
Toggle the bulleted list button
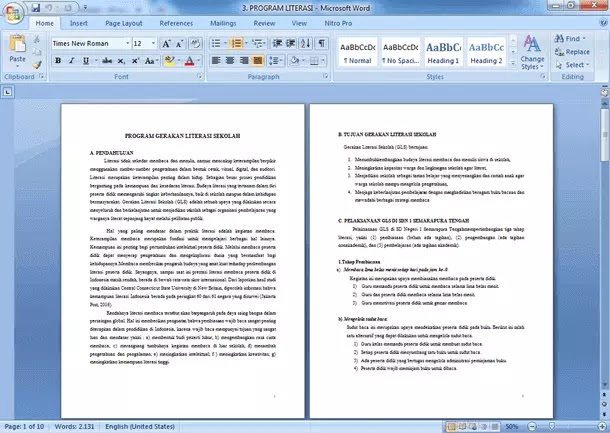click(x=216, y=44)
